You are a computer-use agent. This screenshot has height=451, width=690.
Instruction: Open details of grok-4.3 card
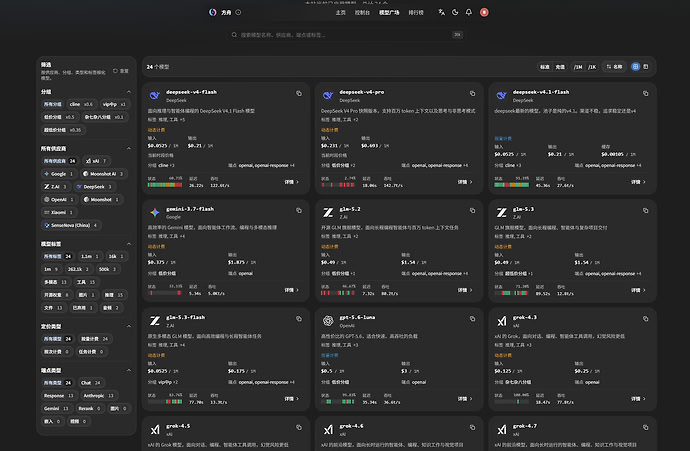(x=638, y=399)
